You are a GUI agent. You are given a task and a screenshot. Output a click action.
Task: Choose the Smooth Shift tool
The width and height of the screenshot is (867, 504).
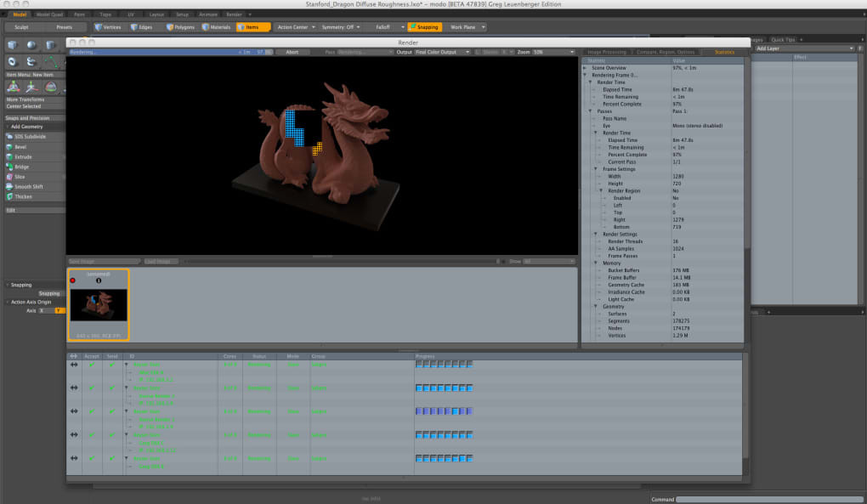tap(35, 187)
